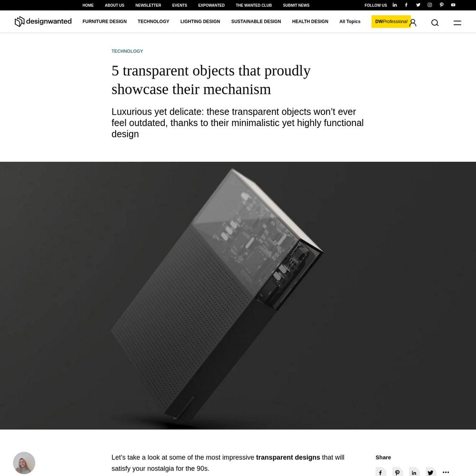This screenshot has width=476, height=476.
Task: Expand more share options ellipsis
Action: 446,472
